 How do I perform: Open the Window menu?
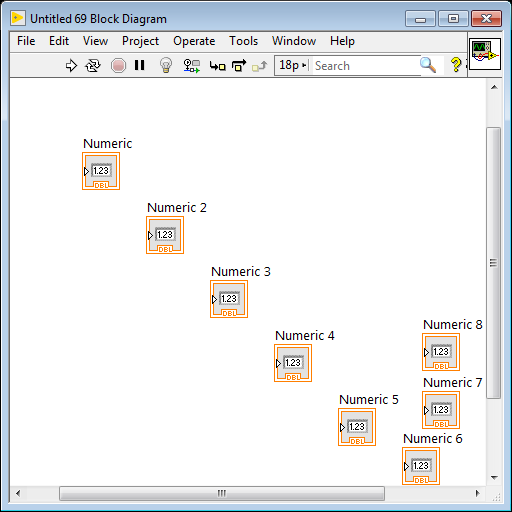294,41
